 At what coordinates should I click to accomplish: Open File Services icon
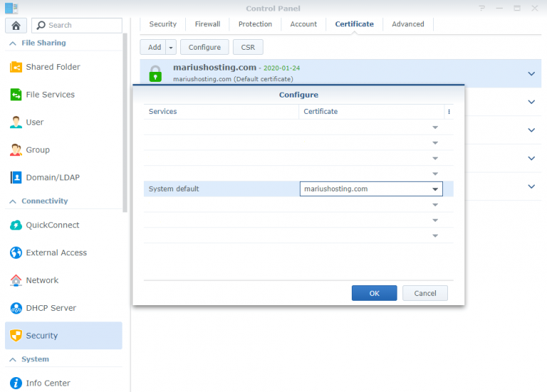tap(16, 95)
